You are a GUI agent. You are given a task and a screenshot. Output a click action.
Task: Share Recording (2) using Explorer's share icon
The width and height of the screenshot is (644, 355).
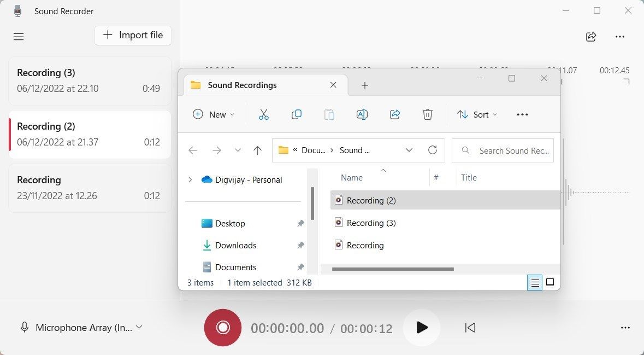point(395,114)
